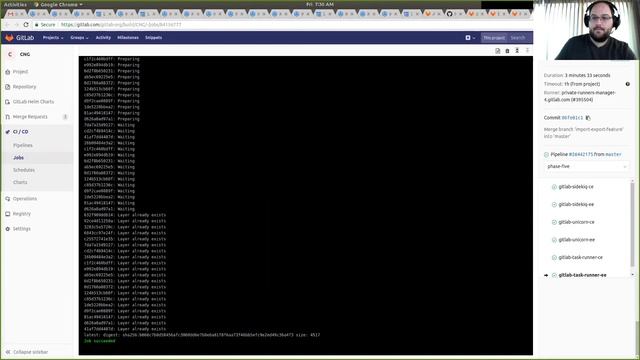Screen dimensions: 640x360
Task: Open Repository in the sidebar
Action: pyautogui.click(x=24, y=87)
